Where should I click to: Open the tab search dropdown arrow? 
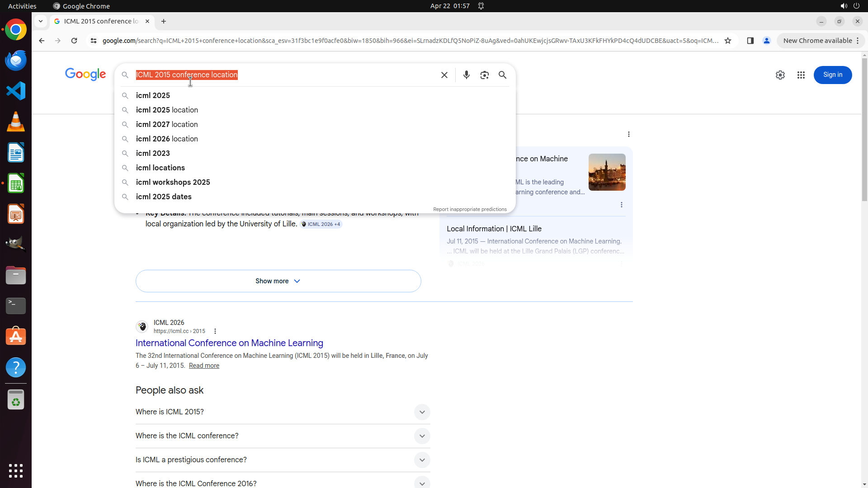(x=41, y=21)
